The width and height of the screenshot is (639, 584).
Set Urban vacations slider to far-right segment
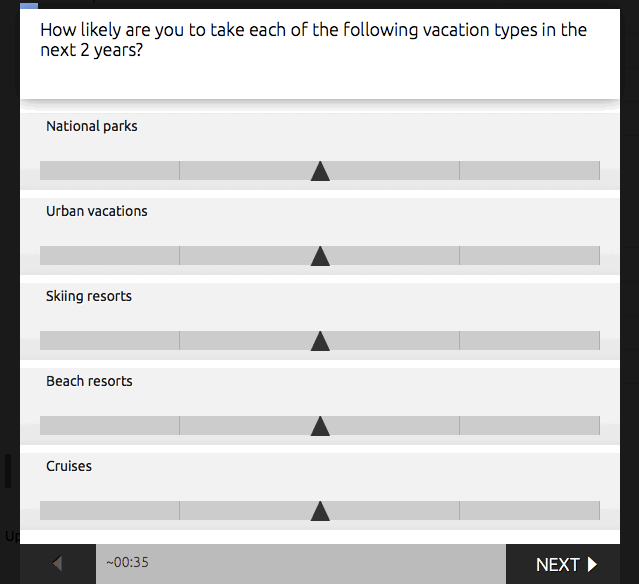529,256
